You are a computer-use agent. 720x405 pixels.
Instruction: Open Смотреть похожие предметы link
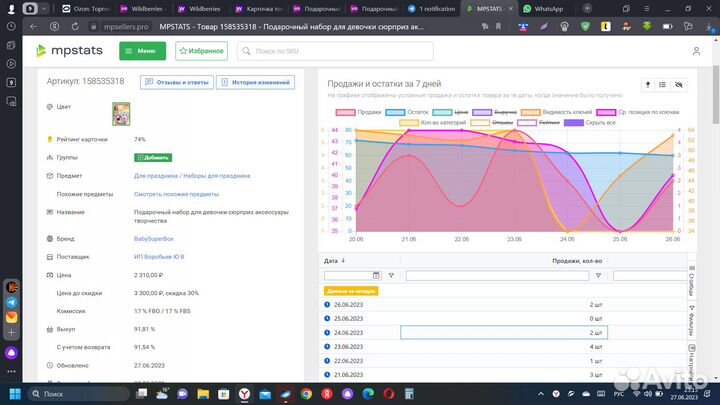click(x=176, y=194)
